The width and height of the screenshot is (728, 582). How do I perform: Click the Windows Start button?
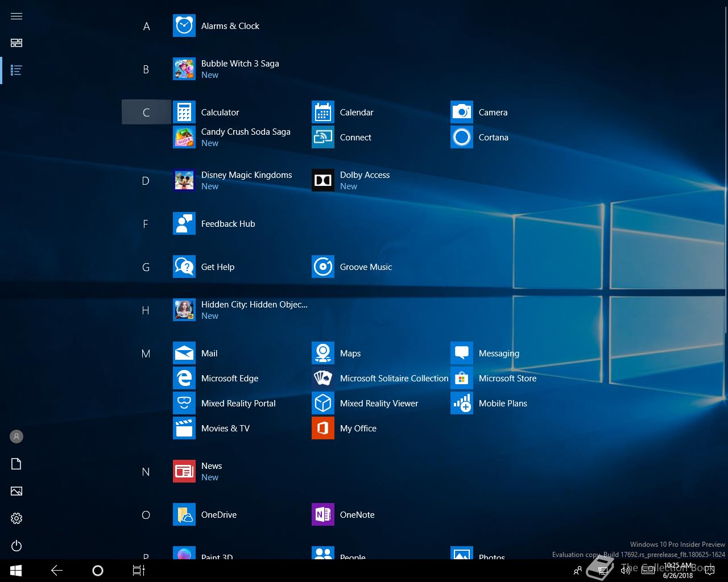click(16, 571)
